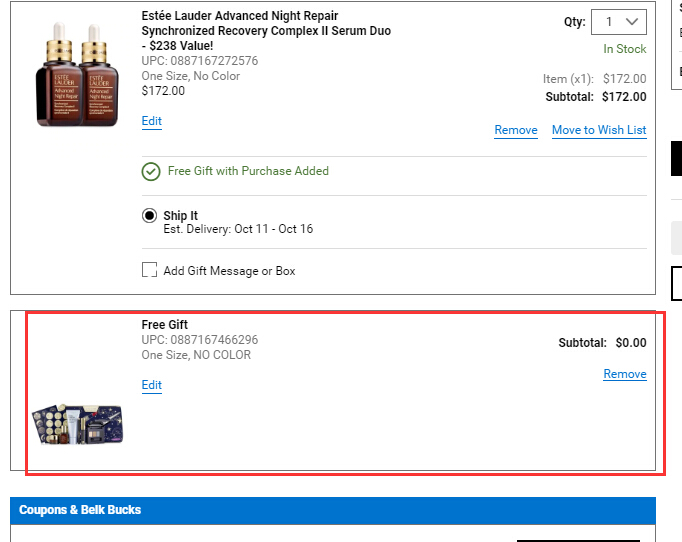The image size is (682, 542).
Task: Open the Estée Lauder serum duo product image
Action: [77, 75]
